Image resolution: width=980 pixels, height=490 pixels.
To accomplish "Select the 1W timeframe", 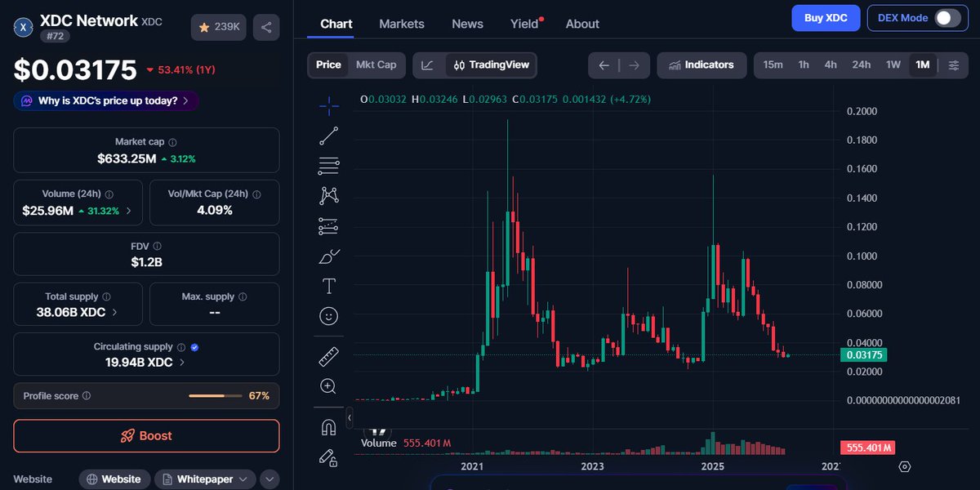I will (x=893, y=65).
